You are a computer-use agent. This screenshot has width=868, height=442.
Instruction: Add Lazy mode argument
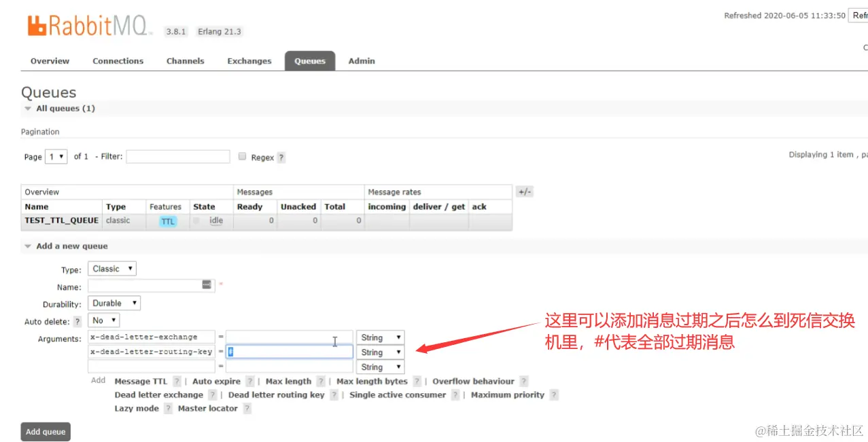pos(137,409)
